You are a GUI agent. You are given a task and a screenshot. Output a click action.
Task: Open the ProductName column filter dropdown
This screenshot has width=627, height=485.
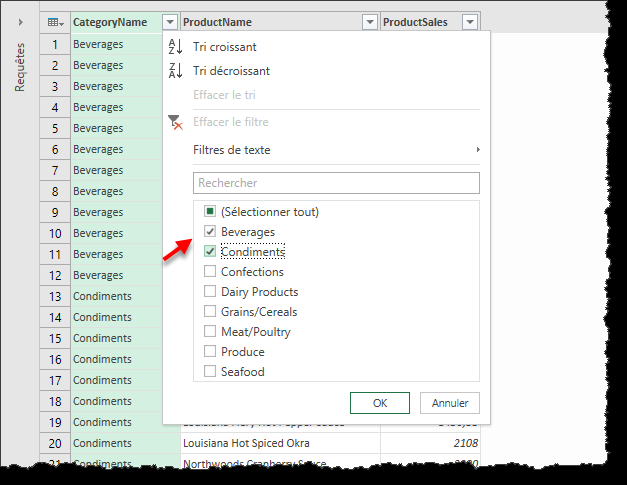pos(370,22)
